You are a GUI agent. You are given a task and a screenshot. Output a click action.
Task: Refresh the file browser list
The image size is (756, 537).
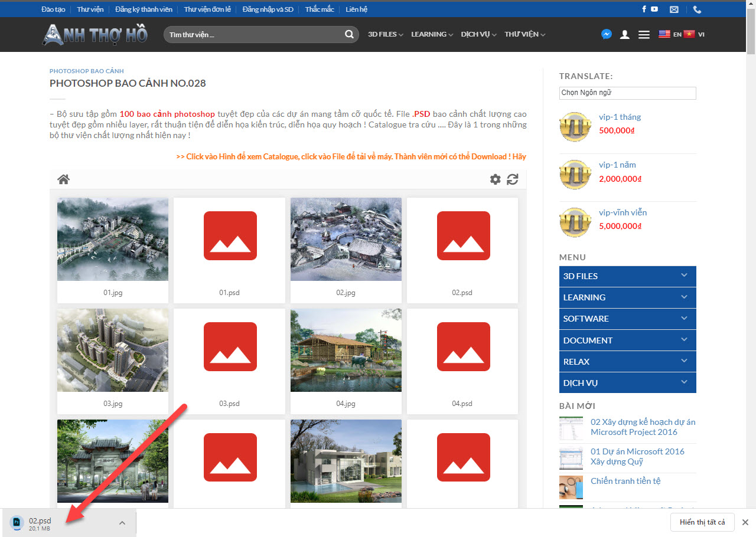point(513,179)
